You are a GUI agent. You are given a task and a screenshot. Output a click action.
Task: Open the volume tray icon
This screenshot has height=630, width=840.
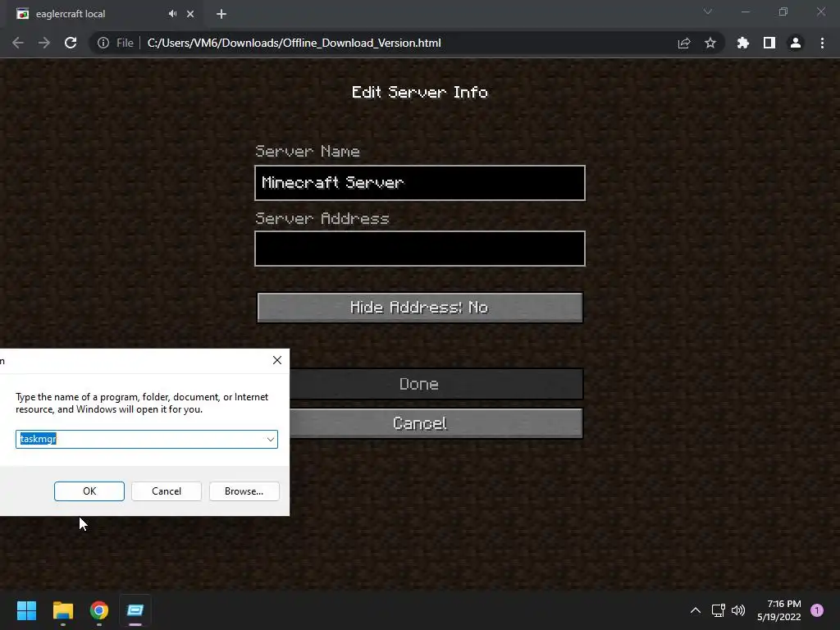coord(738,610)
